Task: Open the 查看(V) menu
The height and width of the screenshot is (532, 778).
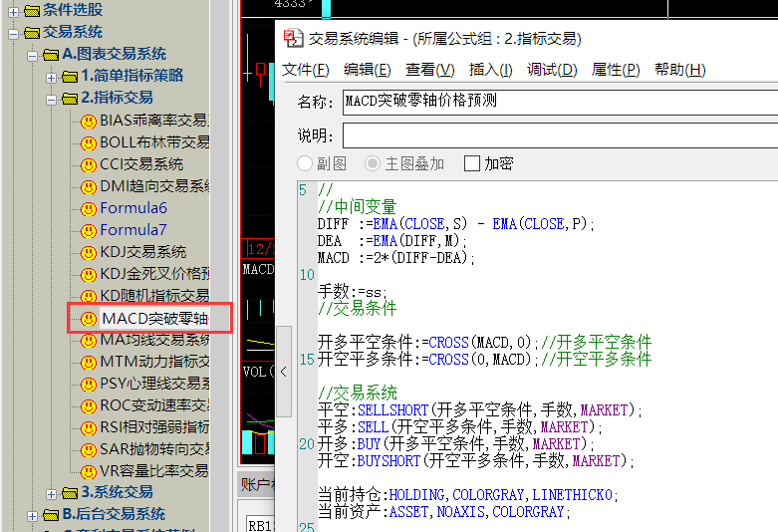Action: pos(429,70)
